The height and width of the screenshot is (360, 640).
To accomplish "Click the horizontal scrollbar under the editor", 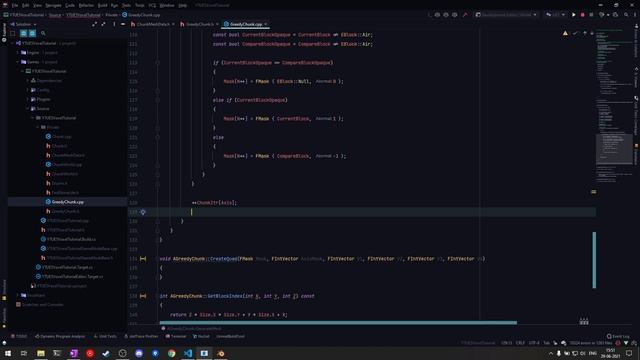I will (338, 322).
